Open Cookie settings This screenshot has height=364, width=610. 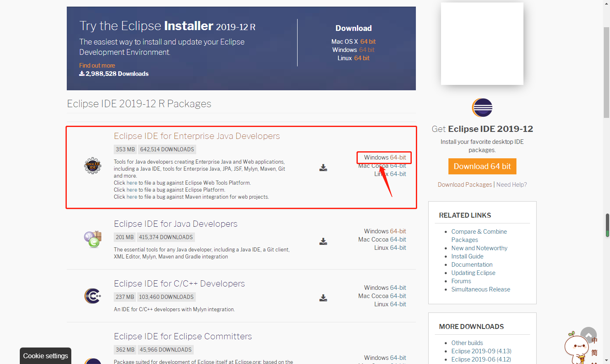[x=45, y=355]
